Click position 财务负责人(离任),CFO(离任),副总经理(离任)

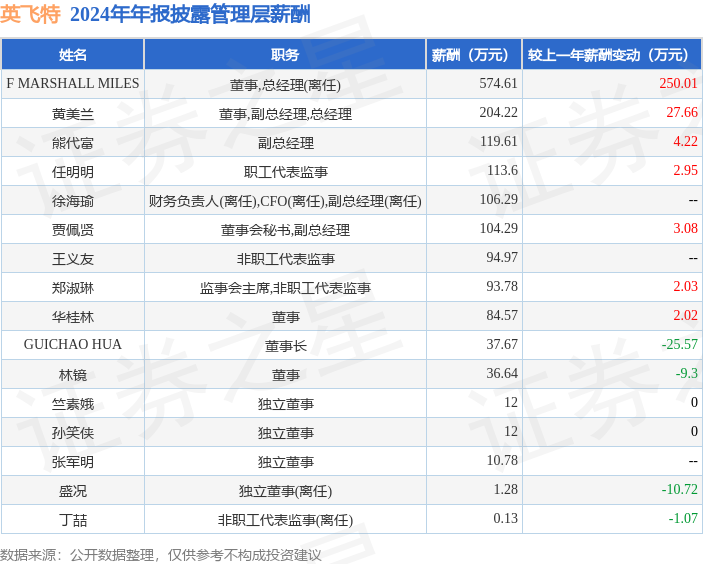pyautogui.click(x=285, y=201)
